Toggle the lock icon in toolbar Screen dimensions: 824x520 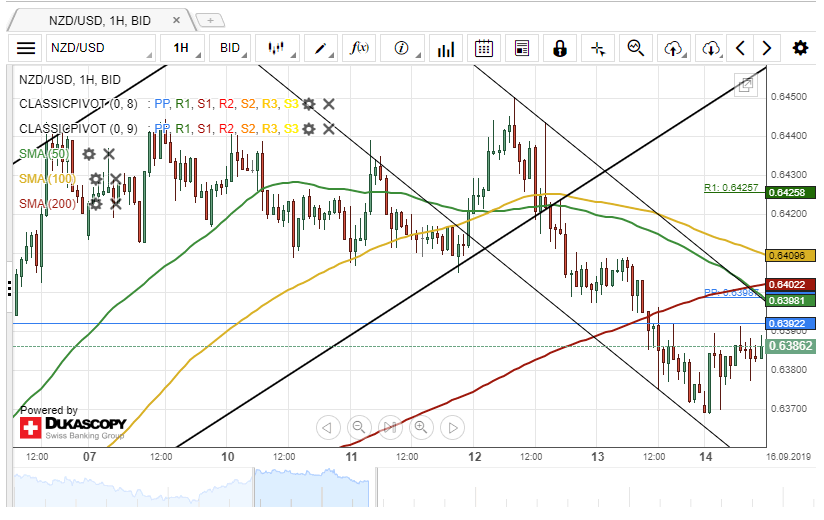coord(560,48)
